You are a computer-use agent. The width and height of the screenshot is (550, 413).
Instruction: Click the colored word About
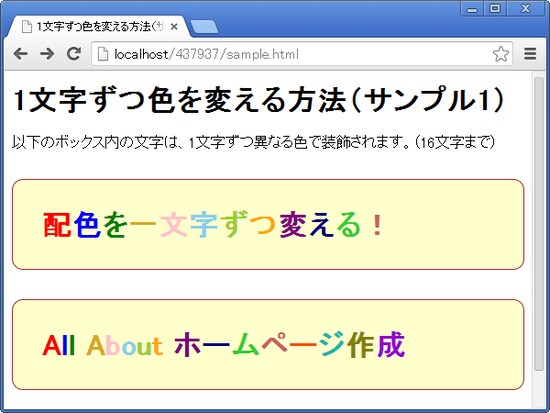pos(125,346)
